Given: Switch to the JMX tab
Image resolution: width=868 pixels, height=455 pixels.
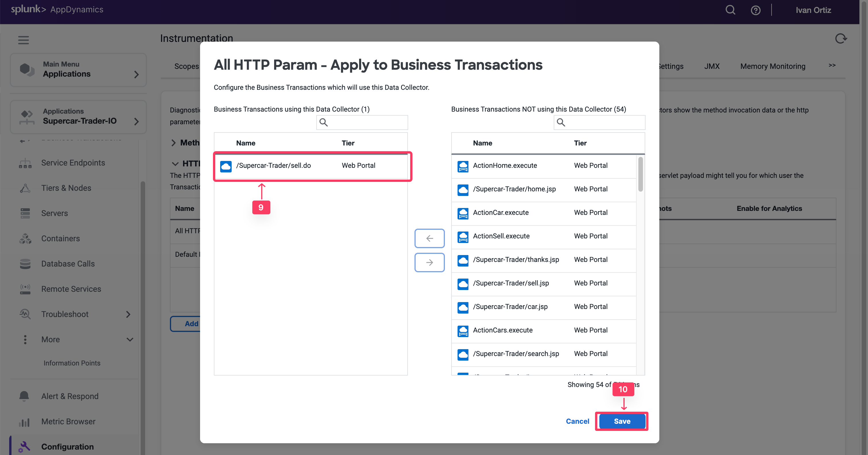Looking at the screenshot, I should pos(712,66).
